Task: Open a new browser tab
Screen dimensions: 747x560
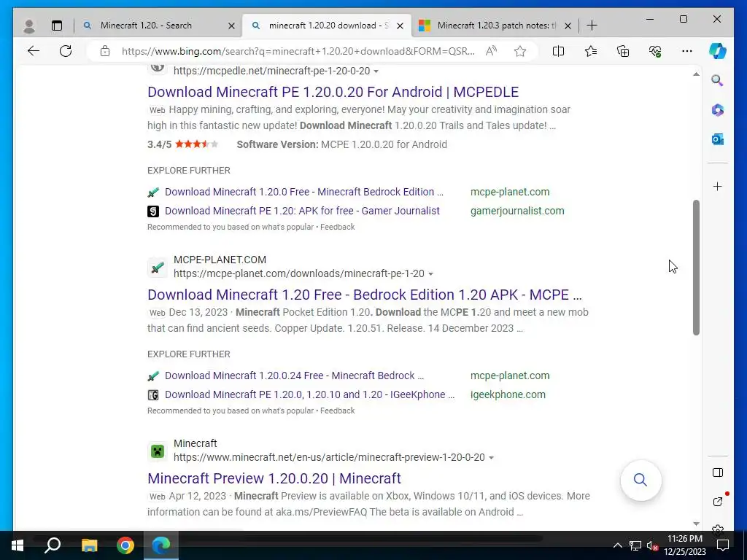Action: (x=592, y=26)
